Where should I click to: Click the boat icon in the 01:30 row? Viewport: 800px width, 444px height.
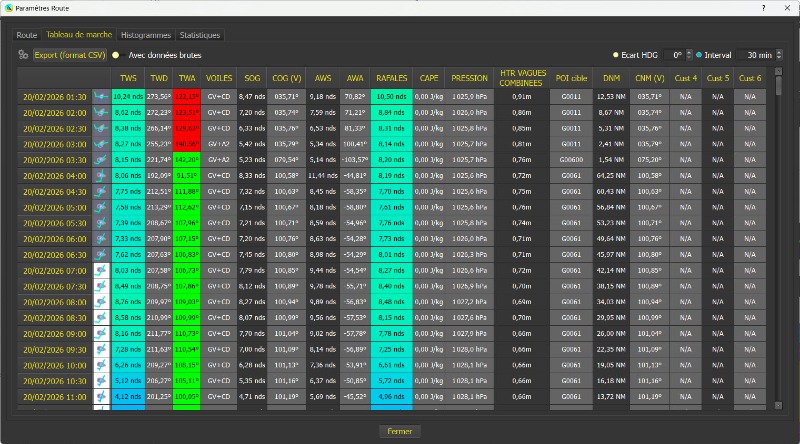(101, 96)
